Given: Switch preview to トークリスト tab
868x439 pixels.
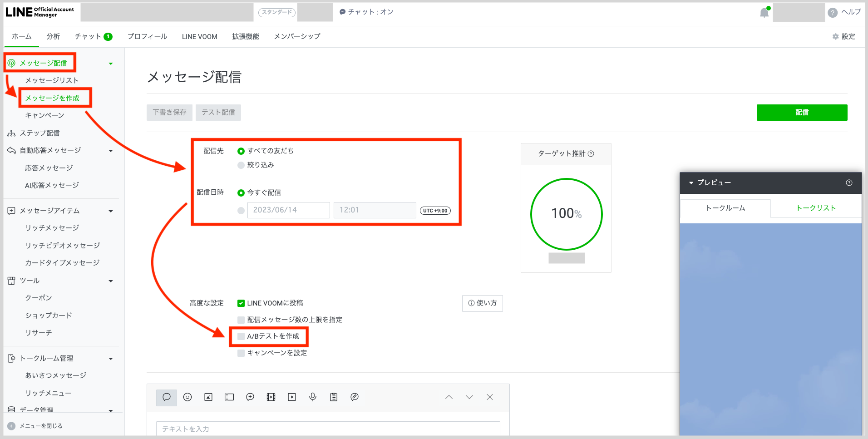Looking at the screenshot, I should (x=816, y=208).
